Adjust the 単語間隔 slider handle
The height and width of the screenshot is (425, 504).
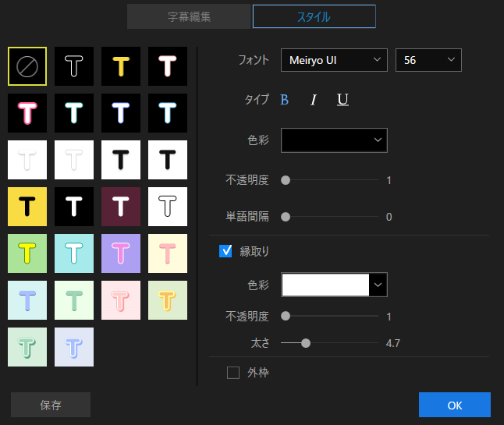286,217
